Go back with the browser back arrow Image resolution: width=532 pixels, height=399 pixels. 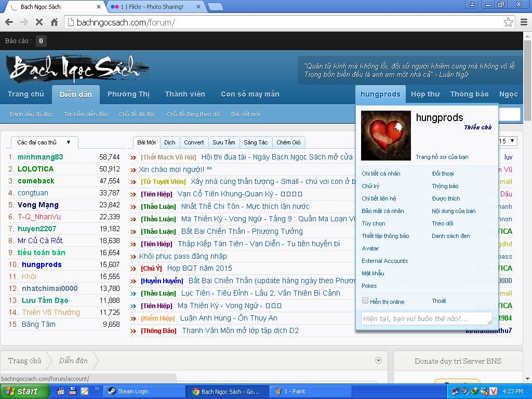click(9, 22)
